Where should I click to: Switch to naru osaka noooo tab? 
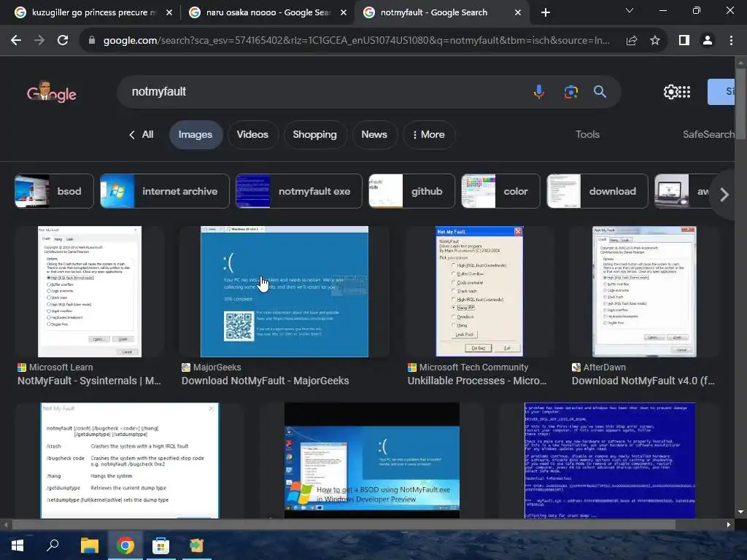click(268, 12)
